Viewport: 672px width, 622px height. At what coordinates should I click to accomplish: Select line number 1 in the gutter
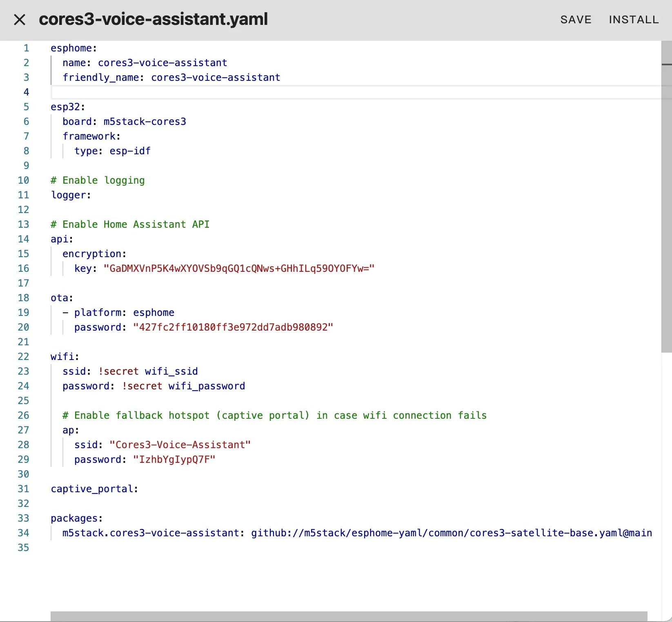pos(26,48)
